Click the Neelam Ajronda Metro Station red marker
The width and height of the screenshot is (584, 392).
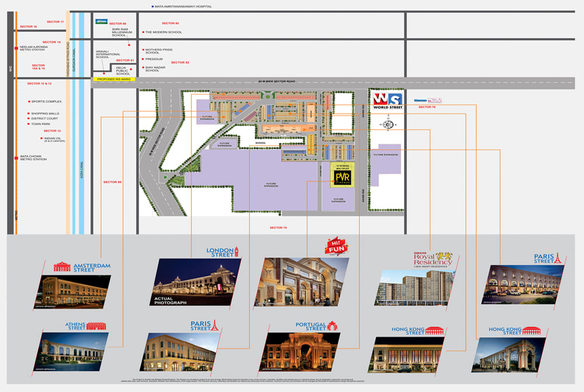coord(16,48)
